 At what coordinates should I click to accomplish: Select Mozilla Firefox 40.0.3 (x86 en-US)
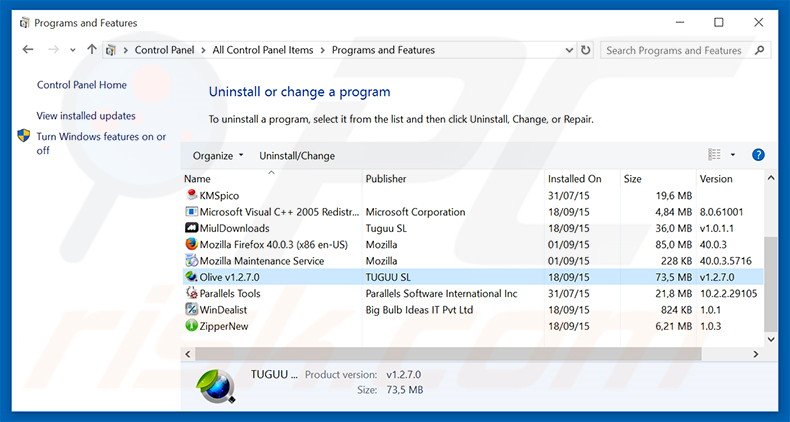[x=472, y=244]
